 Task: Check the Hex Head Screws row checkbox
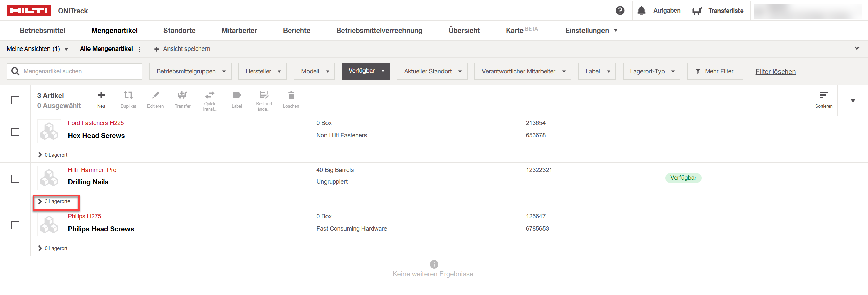click(15, 132)
